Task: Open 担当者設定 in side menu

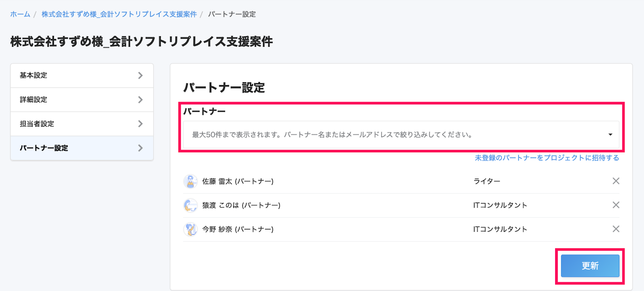Action: (x=82, y=124)
